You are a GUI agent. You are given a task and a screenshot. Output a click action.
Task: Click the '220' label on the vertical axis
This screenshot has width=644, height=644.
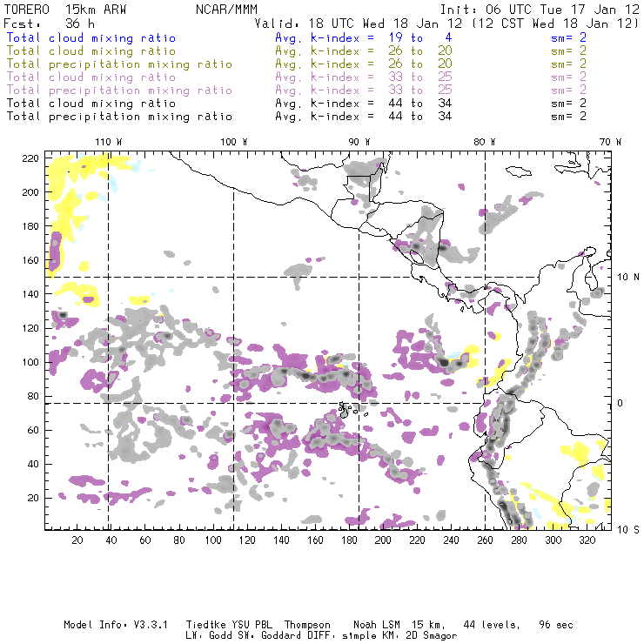coord(30,158)
